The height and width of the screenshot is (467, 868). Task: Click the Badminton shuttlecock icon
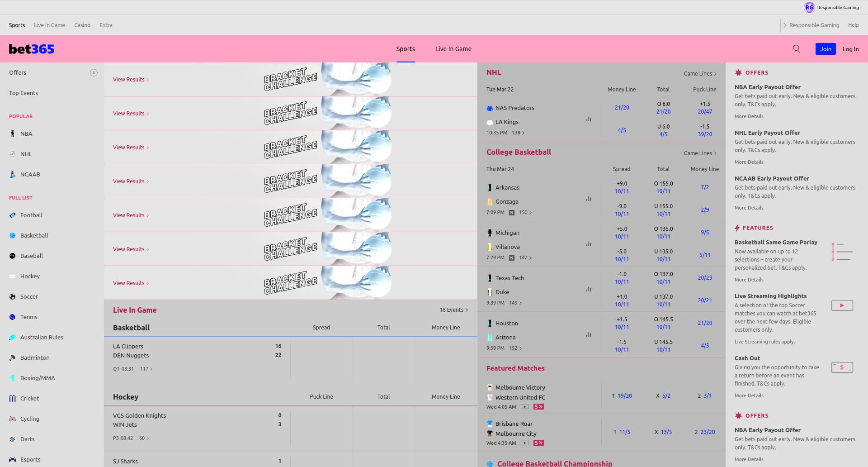coord(12,357)
